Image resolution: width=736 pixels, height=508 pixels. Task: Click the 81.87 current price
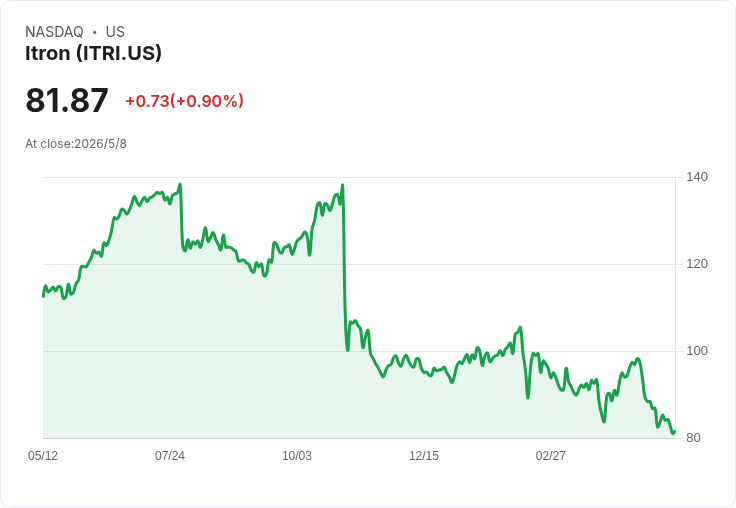[x=67, y=100]
